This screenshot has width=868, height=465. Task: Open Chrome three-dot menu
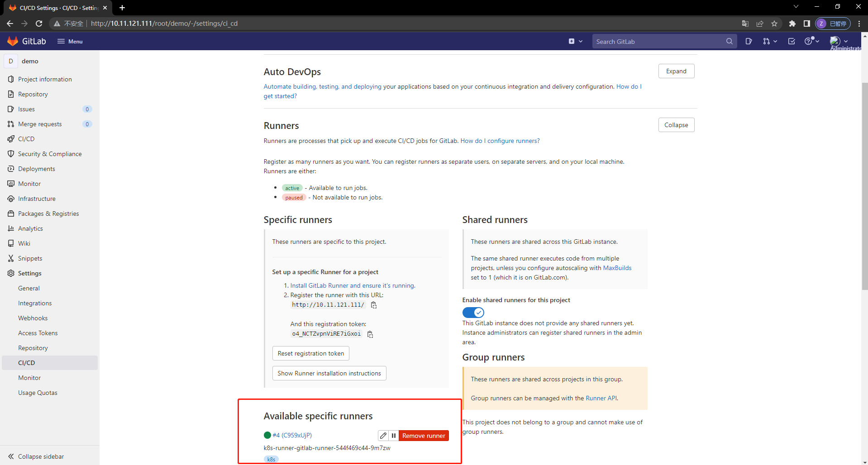tap(859, 24)
